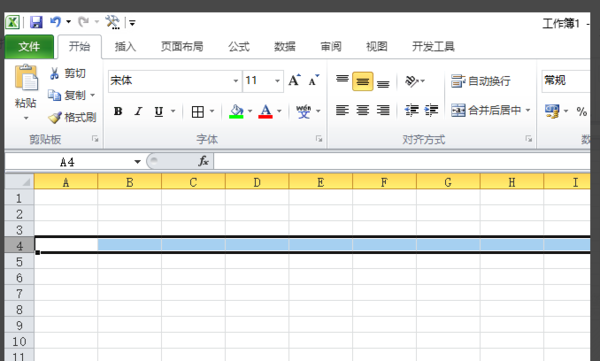The image size is (600, 361).
Task: Click the Select All corner button
Action: coord(20,181)
